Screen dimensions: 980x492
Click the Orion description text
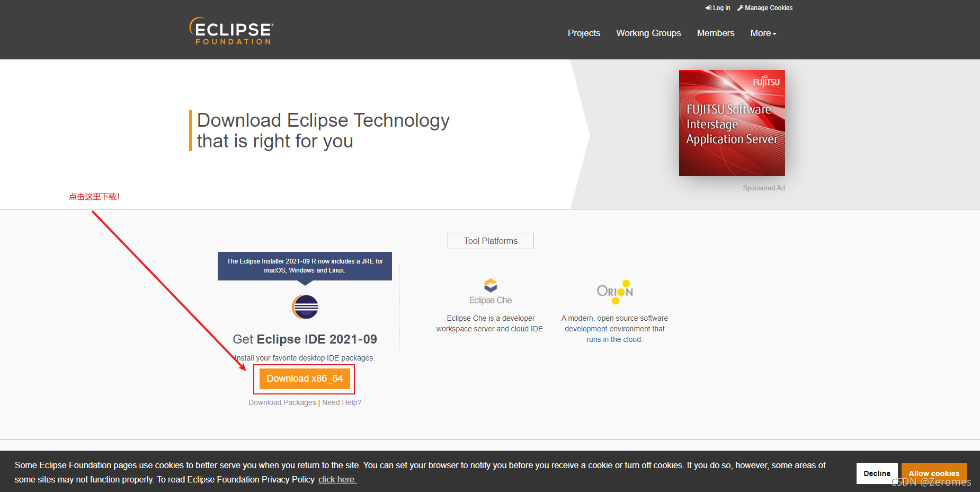coord(614,329)
